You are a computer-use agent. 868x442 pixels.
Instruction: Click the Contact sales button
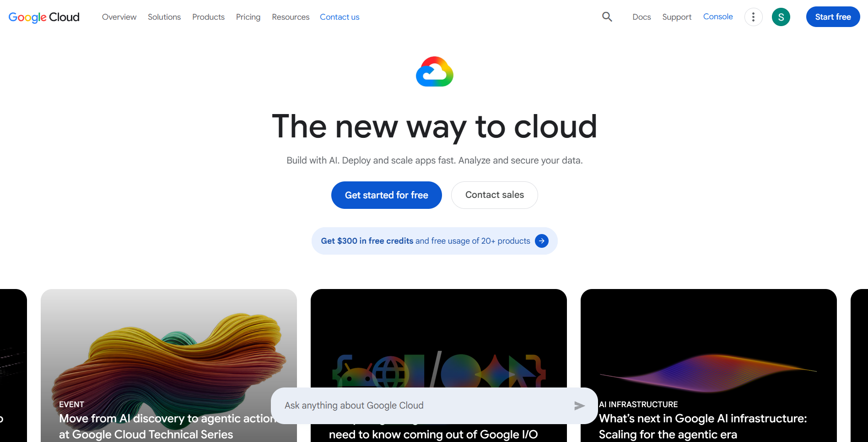point(494,195)
